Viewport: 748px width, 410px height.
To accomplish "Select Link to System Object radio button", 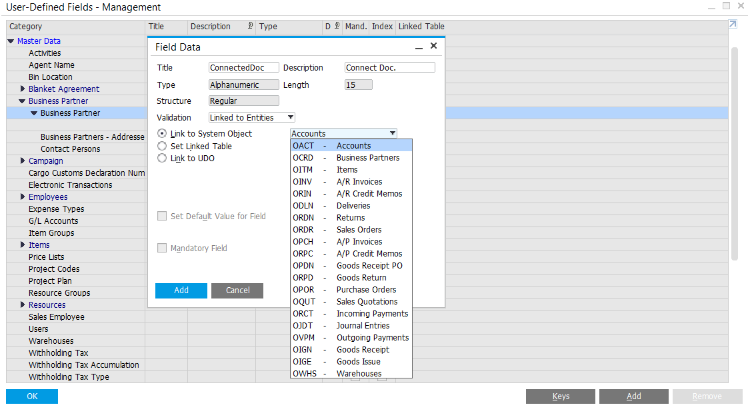I will pyautogui.click(x=163, y=133).
